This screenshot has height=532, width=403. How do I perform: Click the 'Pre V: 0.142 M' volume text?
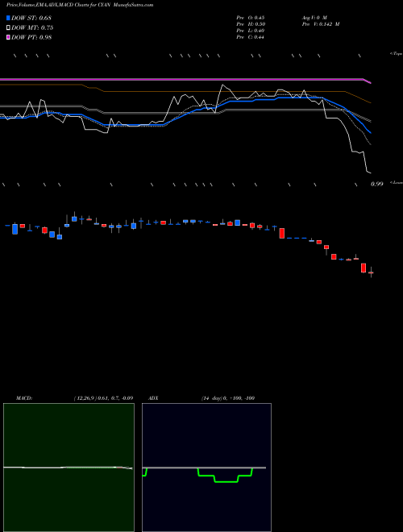(x=321, y=24)
